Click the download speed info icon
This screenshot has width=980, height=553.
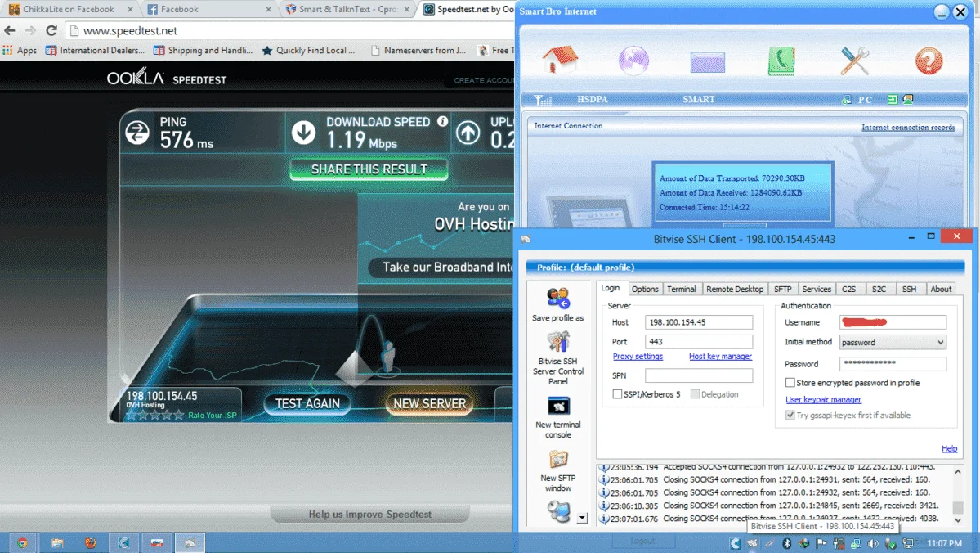pyautogui.click(x=442, y=121)
